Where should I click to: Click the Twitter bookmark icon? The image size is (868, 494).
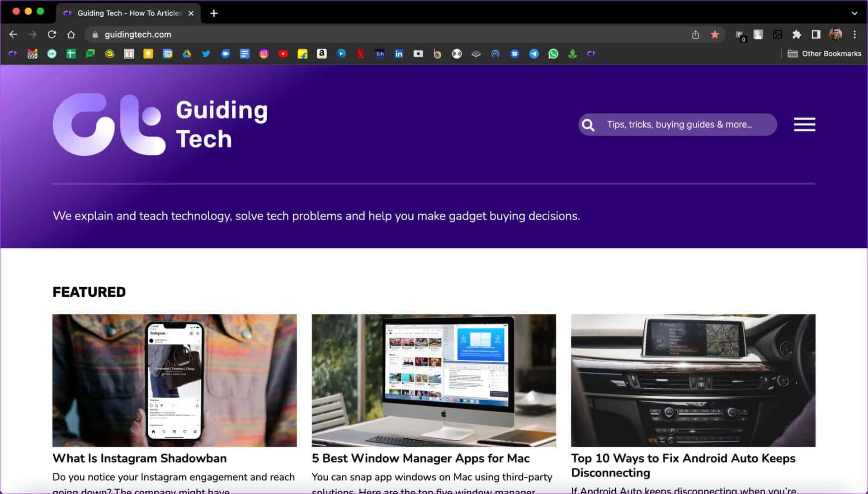pos(206,54)
